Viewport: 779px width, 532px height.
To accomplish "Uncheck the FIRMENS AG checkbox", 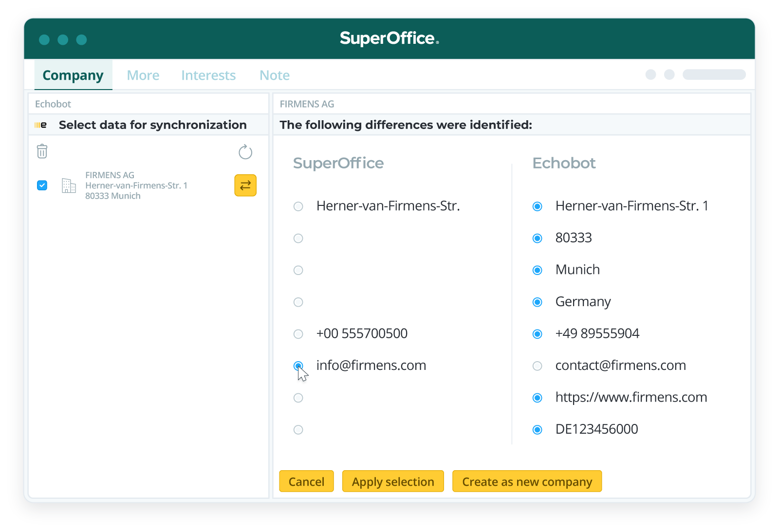I will (42, 185).
